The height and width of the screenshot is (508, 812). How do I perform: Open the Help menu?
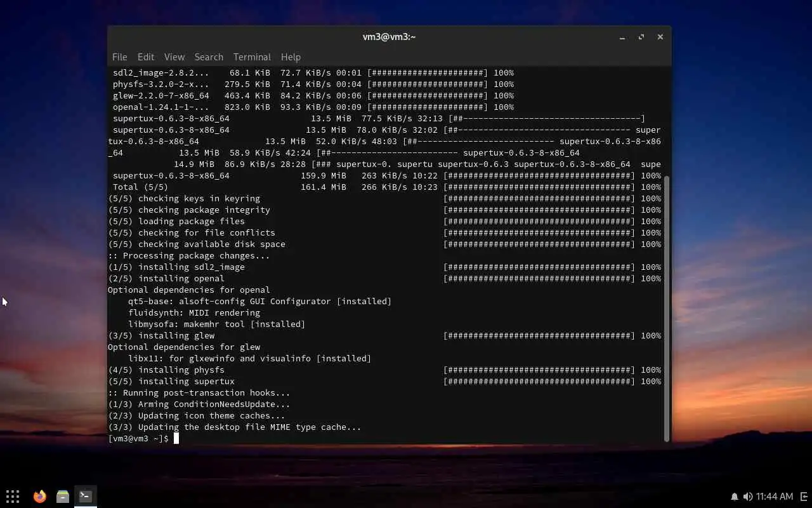(291, 57)
